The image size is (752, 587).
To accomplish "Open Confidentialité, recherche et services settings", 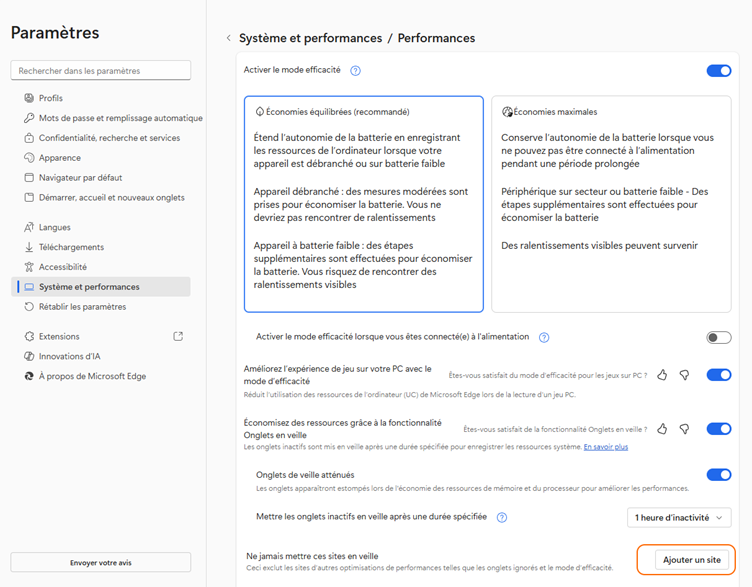I will [x=109, y=138].
